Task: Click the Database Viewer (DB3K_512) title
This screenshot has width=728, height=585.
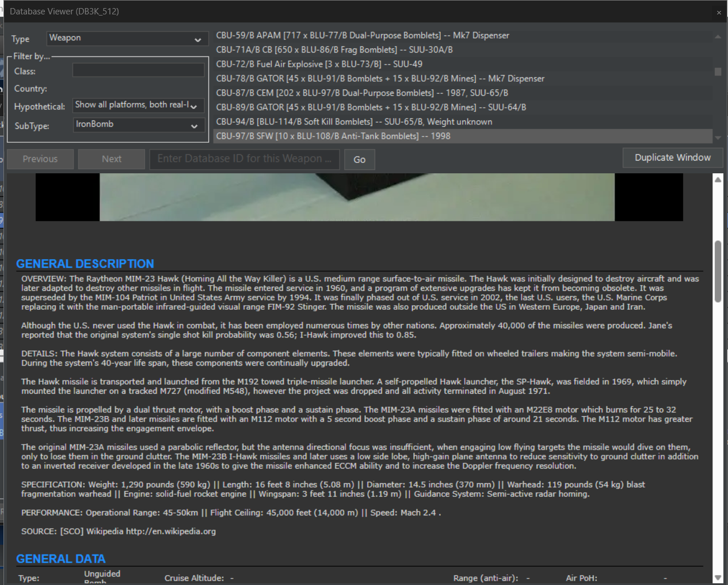Action: [64, 12]
